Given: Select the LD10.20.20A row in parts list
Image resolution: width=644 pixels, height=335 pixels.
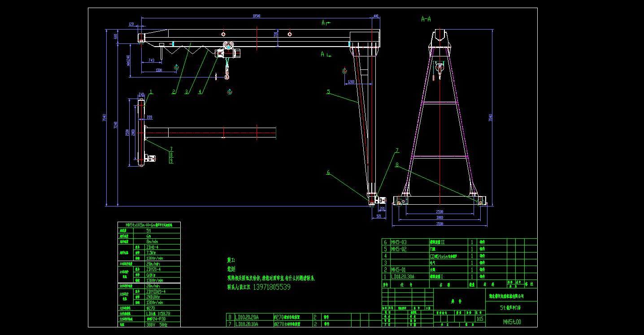Looking at the screenshot, I should tap(247, 317).
